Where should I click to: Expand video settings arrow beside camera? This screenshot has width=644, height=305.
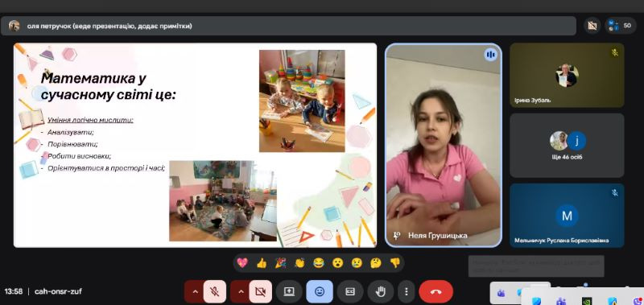tap(241, 291)
